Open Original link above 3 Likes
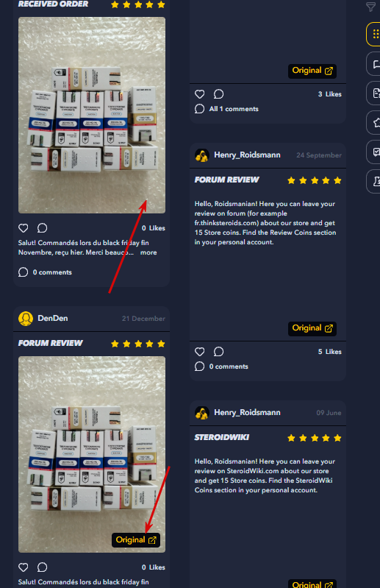This screenshot has height=588, width=380. point(312,71)
